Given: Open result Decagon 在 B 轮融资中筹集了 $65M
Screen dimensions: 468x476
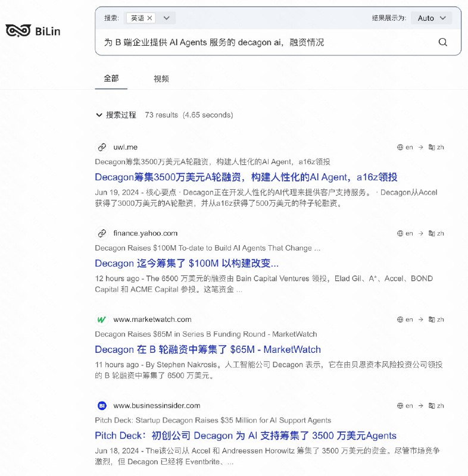Looking at the screenshot, I should 208,349.
